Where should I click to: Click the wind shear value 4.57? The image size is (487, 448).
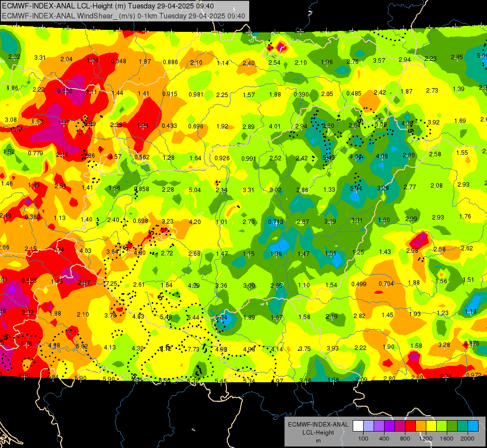(x=115, y=157)
